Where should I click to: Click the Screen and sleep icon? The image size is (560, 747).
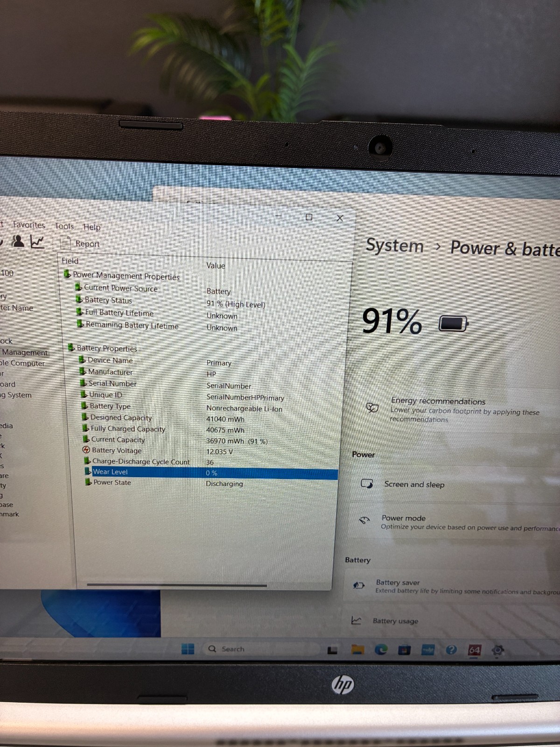(367, 483)
